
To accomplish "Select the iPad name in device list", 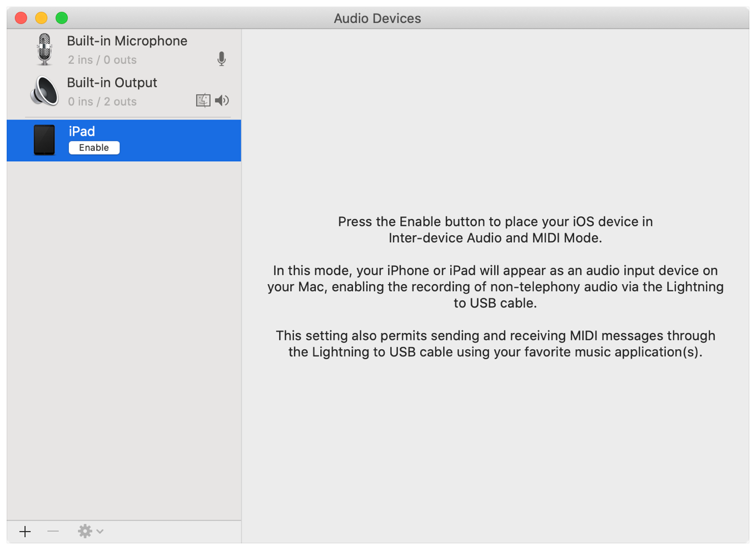I will [82, 131].
